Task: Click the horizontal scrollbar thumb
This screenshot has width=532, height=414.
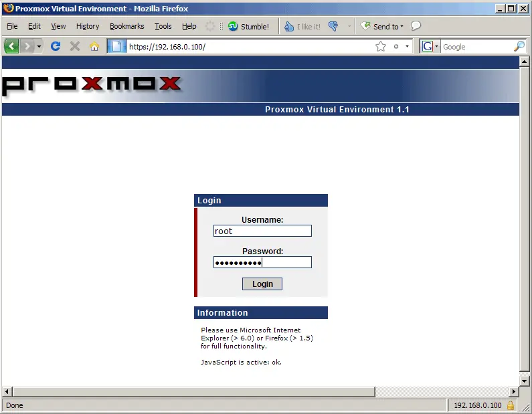Action: click(194, 392)
